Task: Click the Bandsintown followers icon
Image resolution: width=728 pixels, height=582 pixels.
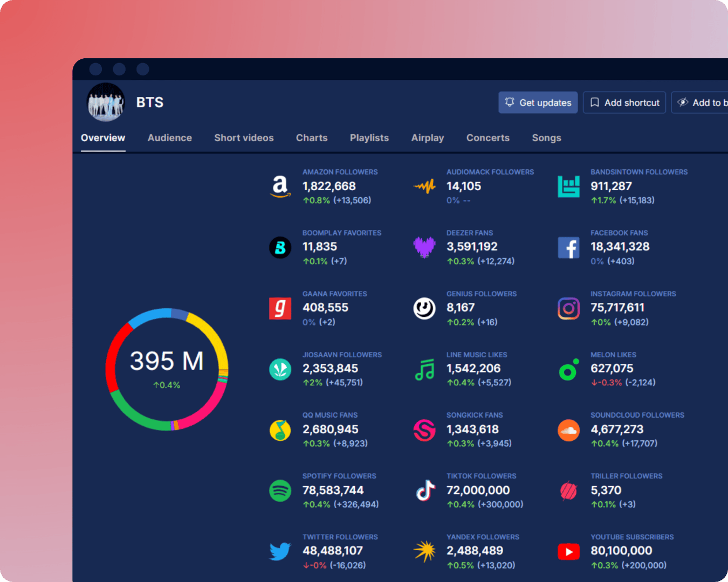Action: [568, 187]
